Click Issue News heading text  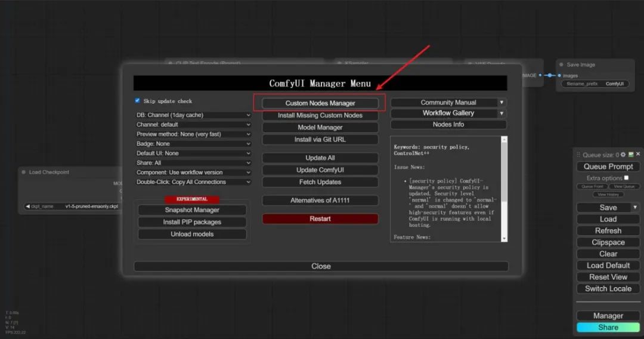tap(409, 167)
